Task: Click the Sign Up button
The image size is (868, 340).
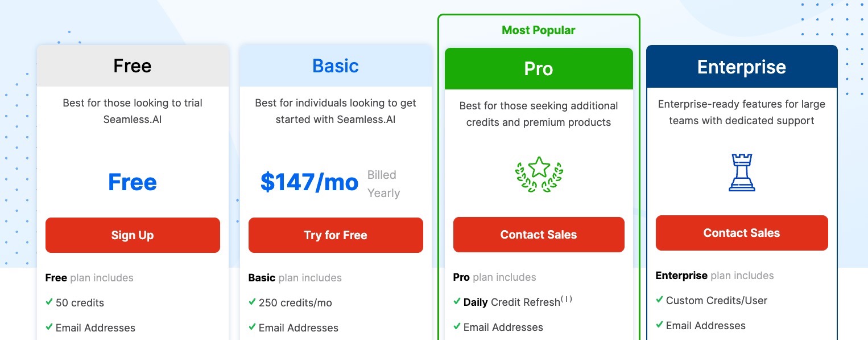Action: click(x=133, y=235)
